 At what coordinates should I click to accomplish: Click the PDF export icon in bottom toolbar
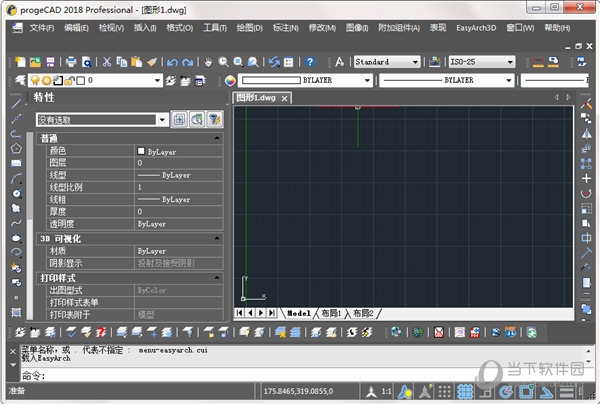[475, 332]
